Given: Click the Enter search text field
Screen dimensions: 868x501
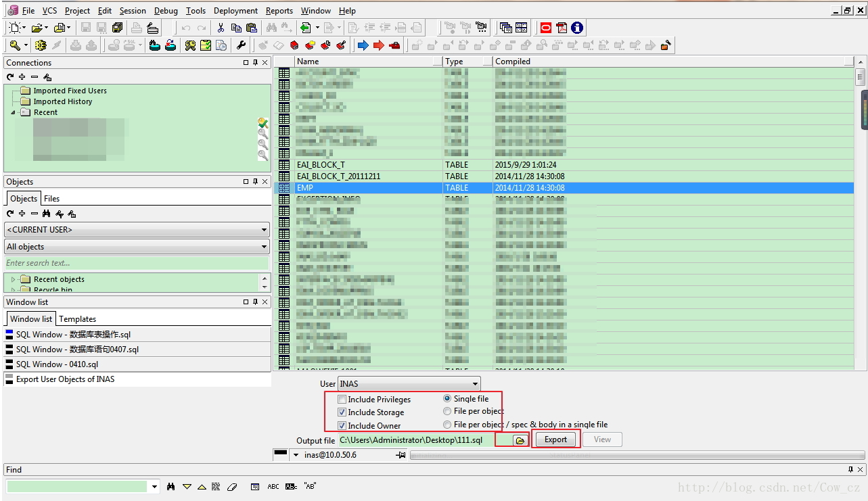Looking at the screenshot, I should point(137,263).
